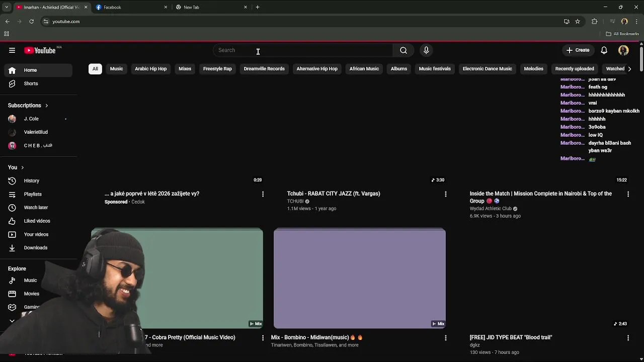Expand the You section
Viewport: 644px width, 362px height.
tap(16, 167)
